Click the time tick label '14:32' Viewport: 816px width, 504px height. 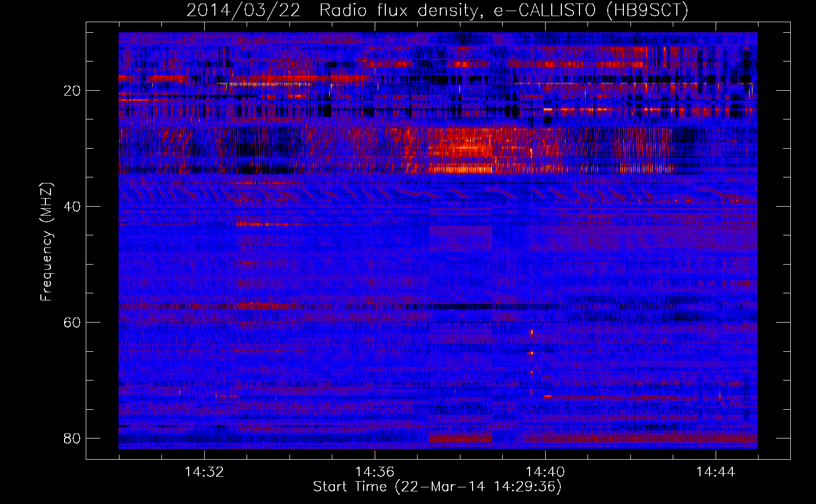[x=204, y=472]
